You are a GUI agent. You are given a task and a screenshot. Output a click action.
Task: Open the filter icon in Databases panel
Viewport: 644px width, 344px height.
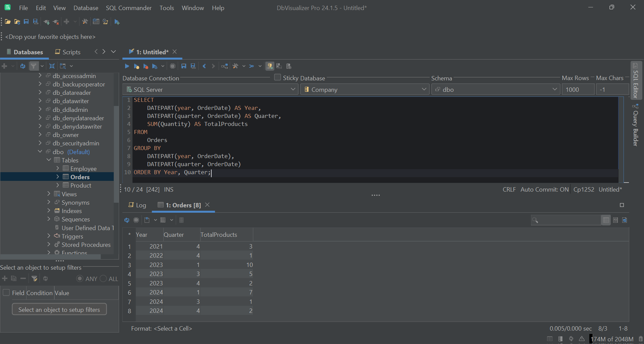pyautogui.click(x=34, y=66)
